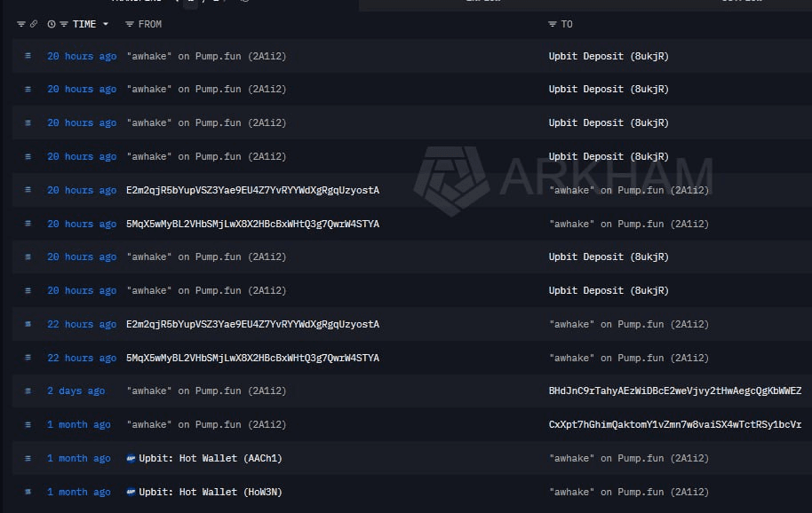The height and width of the screenshot is (513, 812).
Task: Open recipient "awhake" in 20 hours ago E2m2qjR5 row
Action: point(629,190)
